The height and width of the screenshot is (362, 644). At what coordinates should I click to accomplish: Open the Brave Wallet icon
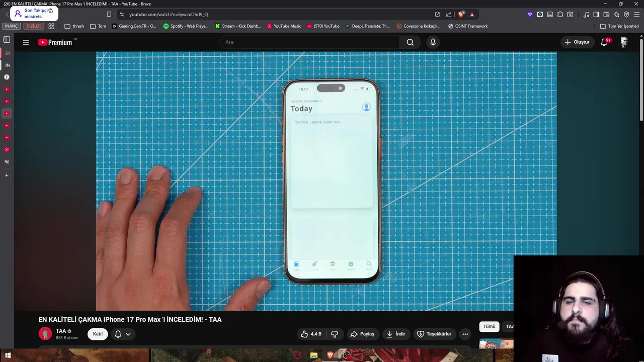(x=606, y=15)
